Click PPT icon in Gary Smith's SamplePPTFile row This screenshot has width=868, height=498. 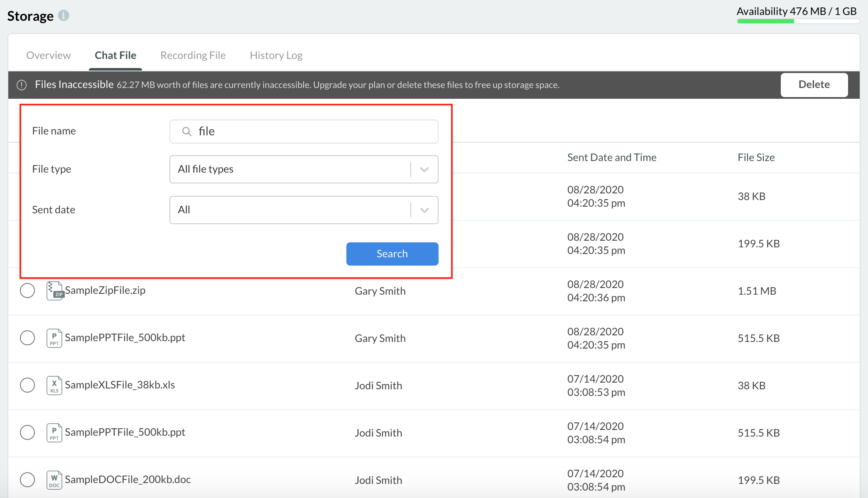click(x=54, y=338)
